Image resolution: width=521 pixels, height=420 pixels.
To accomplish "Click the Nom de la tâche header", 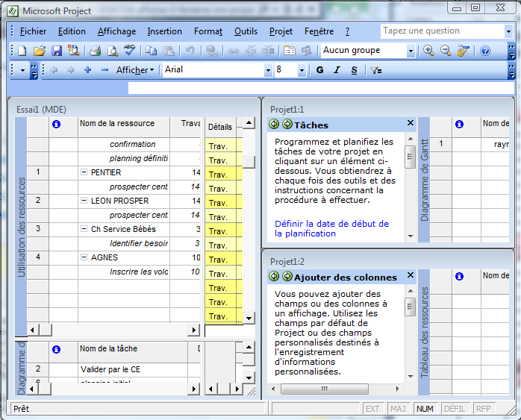I will click(133, 352).
